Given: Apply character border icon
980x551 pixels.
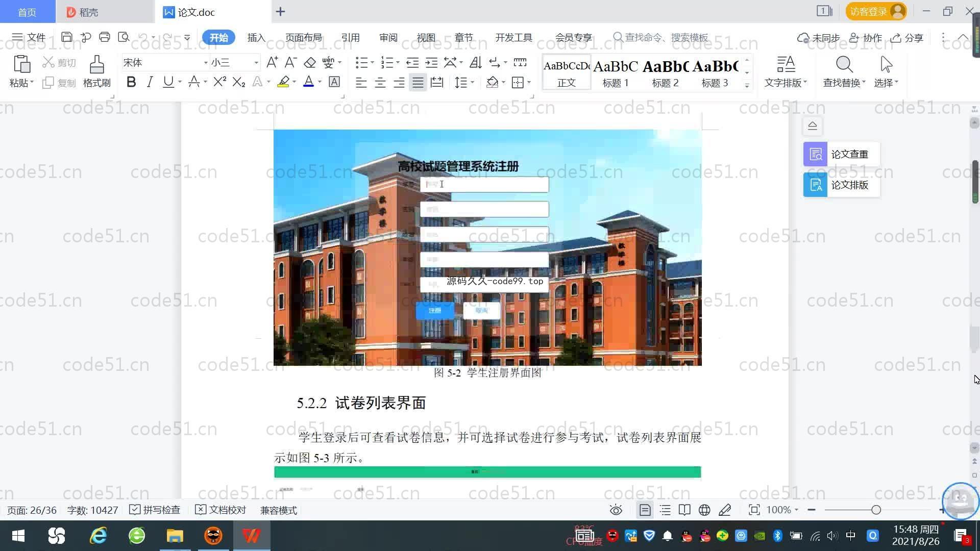Looking at the screenshot, I should point(334,82).
